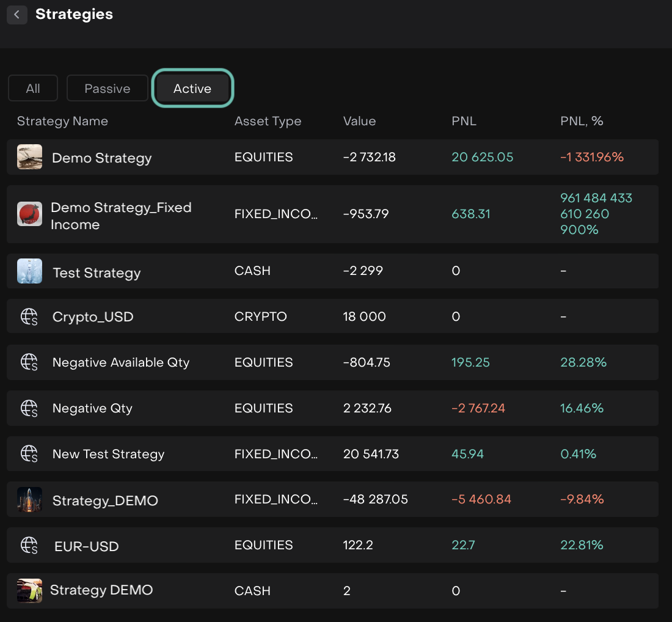Click the Asset Type column header
The image size is (672, 622).
(268, 121)
